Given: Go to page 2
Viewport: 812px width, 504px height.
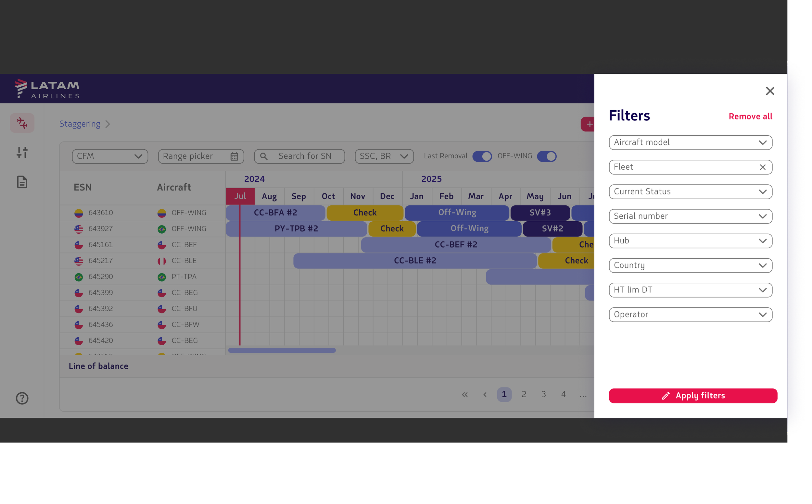Looking at the screenshot, I should click(x=524, y=395).
